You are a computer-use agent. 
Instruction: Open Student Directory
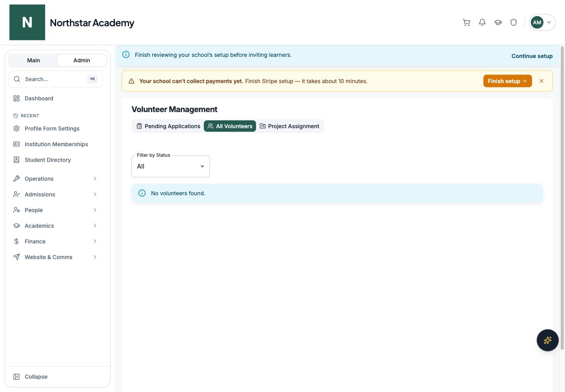point(55,160)
